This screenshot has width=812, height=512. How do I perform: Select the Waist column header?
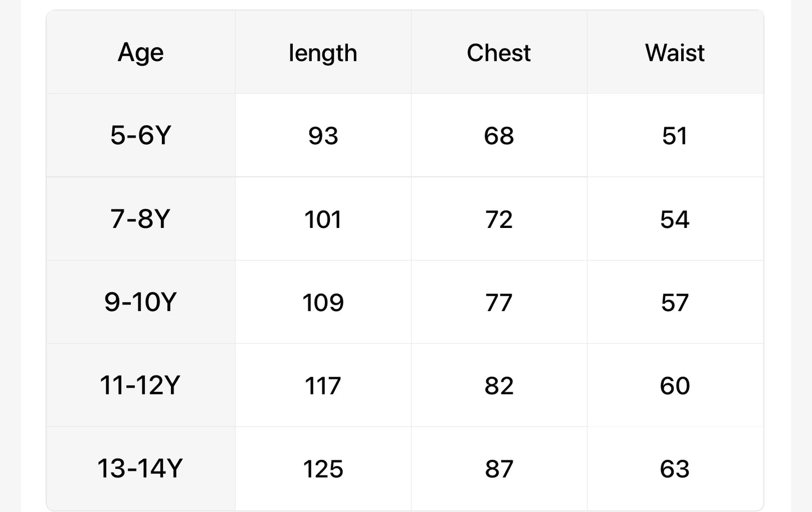tap(674, 53)
